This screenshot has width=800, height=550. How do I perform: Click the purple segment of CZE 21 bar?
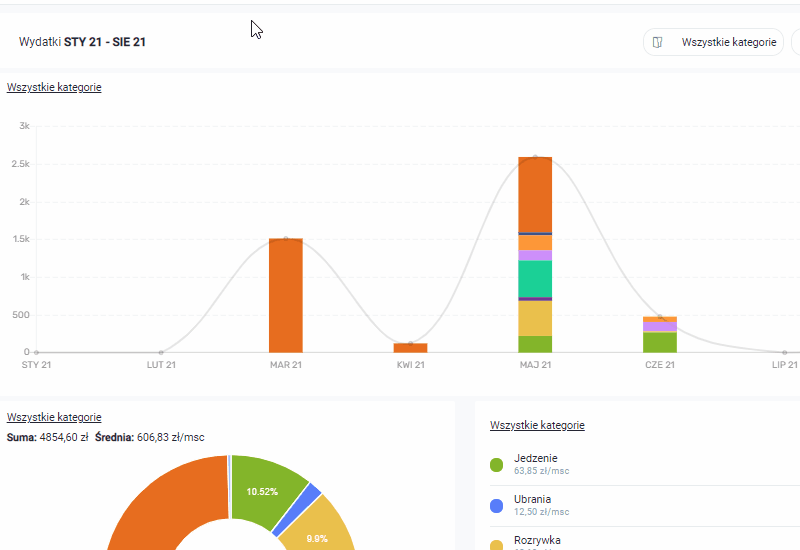click(x=660, y=327)
